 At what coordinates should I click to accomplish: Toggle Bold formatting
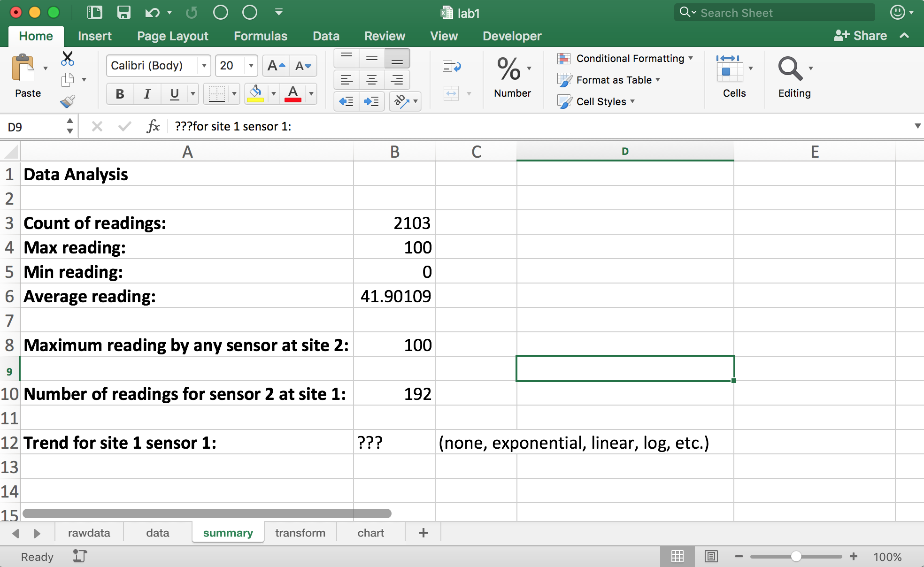120,94
